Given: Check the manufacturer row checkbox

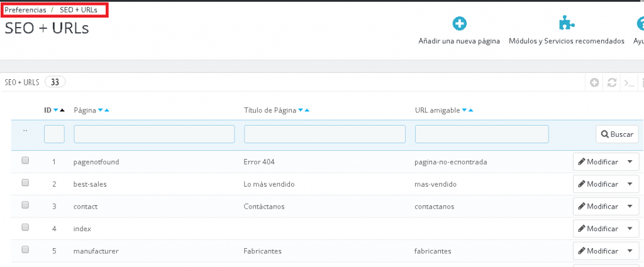Looking at the screenshot, I should [25, 249].
